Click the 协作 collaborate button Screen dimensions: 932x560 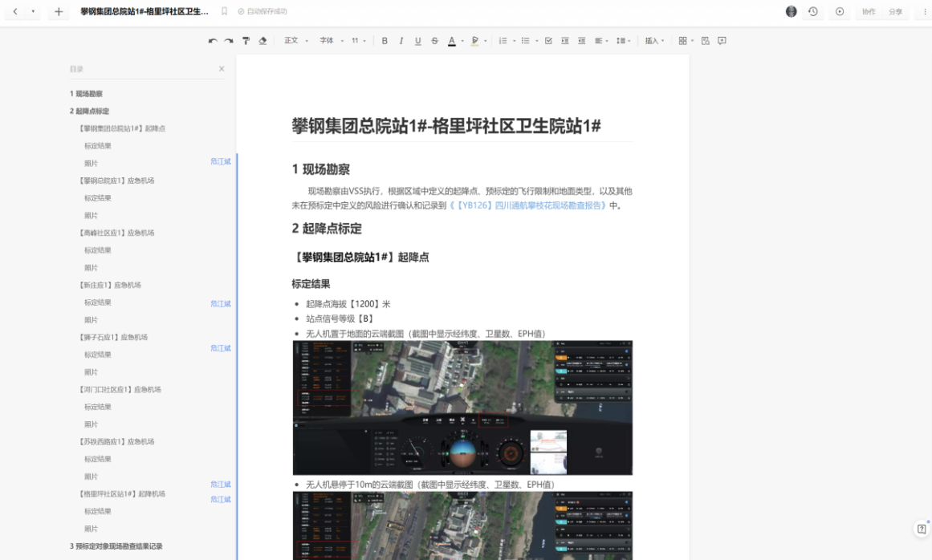click(x=869, y=11)
